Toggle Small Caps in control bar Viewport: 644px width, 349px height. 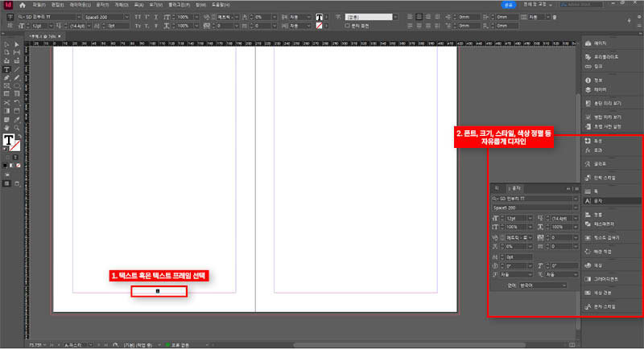[138, 26]
